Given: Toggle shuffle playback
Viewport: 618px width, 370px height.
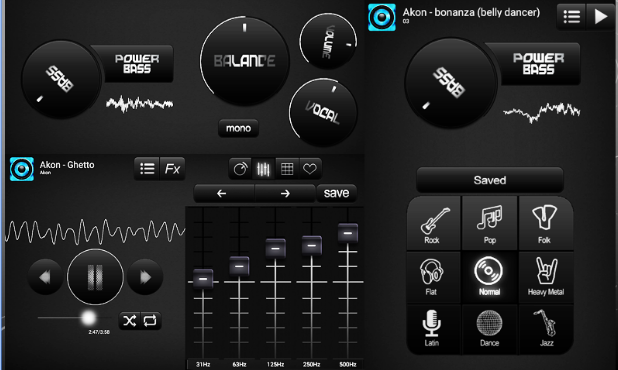Looking at the screenshot, I should (x=130, y=321).
